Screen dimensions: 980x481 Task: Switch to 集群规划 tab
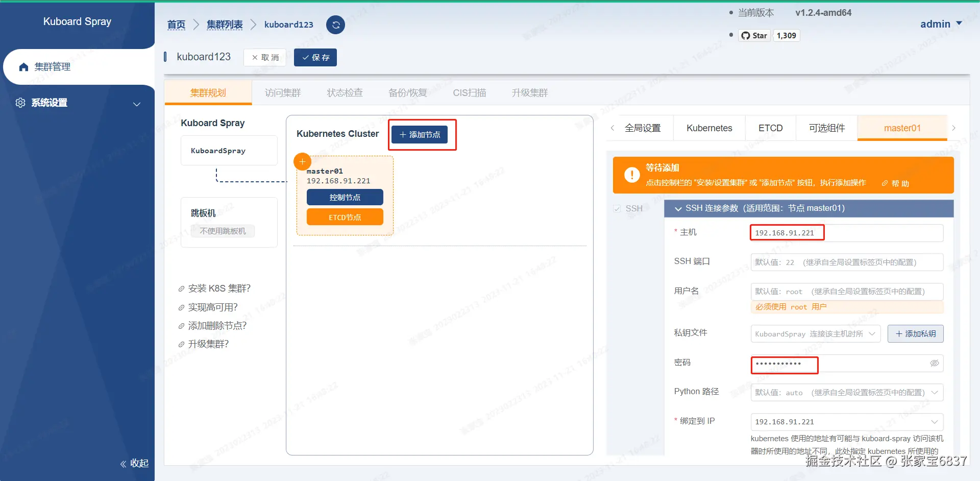(208, 92)
